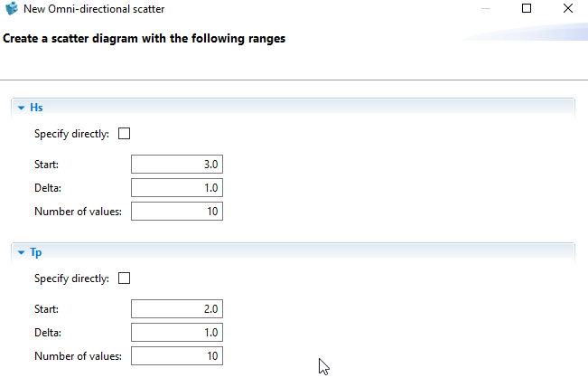The width and height of the screenshot is (588, 387).
Task: Collapse the Hs section using its arrow
Action: (x=20, y=108)
